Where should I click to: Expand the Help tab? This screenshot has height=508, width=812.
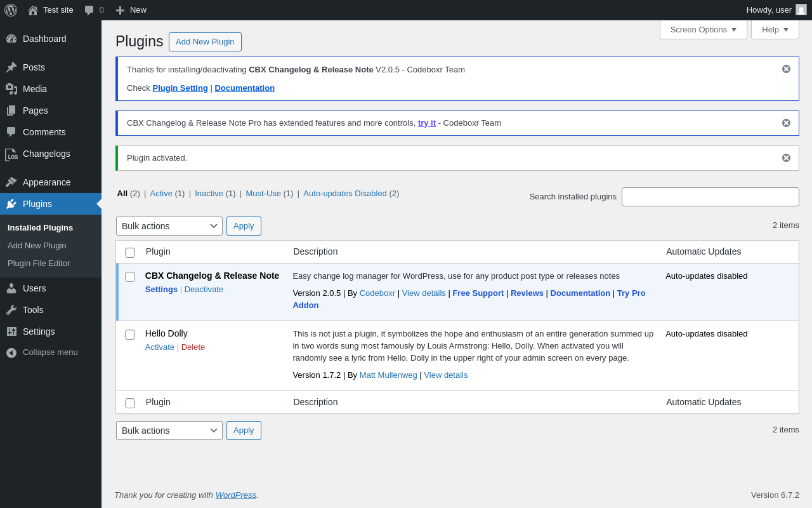click(x=775, y=29)
